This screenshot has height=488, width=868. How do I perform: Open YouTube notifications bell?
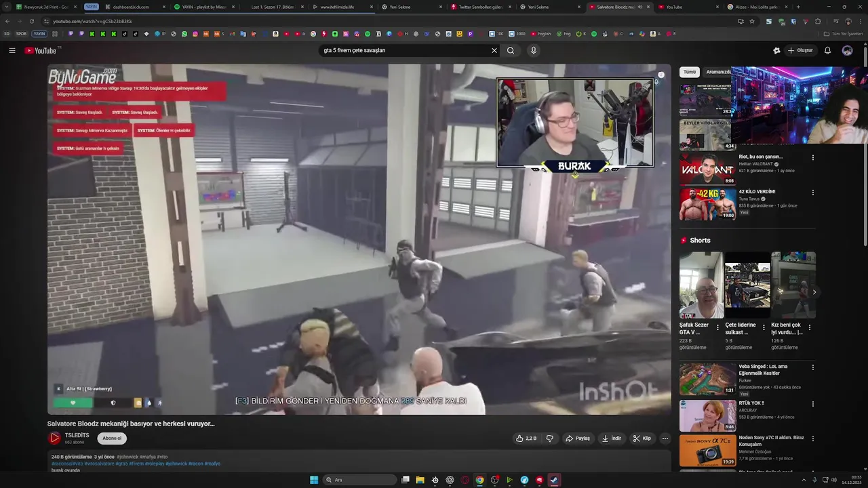tap(827, 50)
